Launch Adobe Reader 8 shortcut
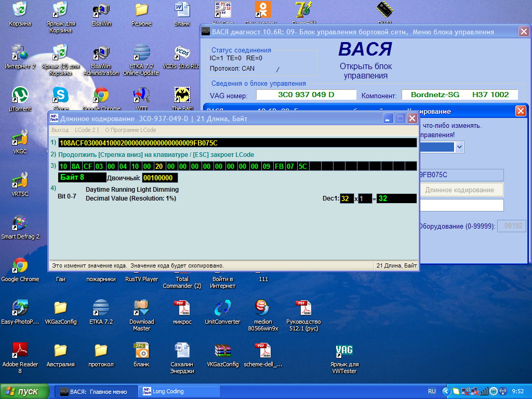This screenshot has width=532, height=399. 20,352
